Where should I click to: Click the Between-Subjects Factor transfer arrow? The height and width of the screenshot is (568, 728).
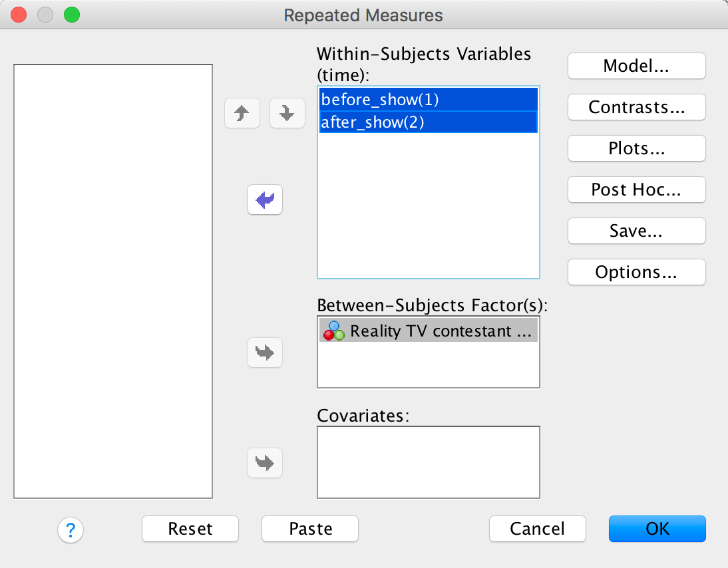pyautogui.click(x=265, y=353)
